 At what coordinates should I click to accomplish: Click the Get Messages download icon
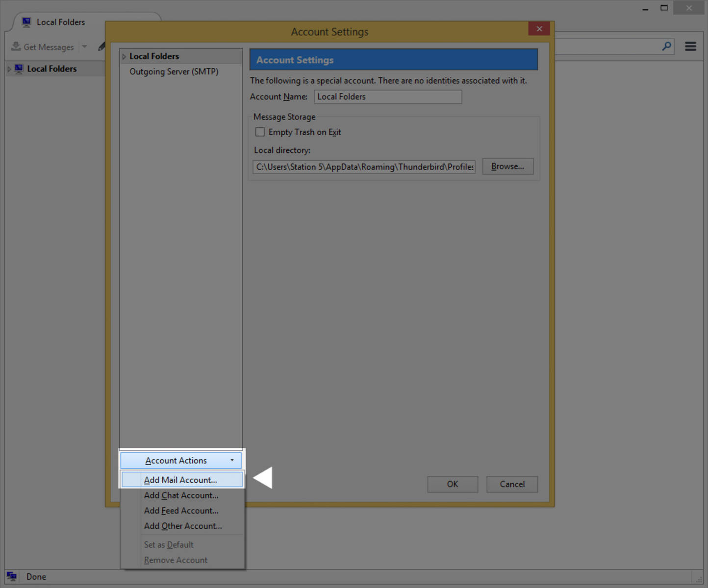(x=16, y=47)
